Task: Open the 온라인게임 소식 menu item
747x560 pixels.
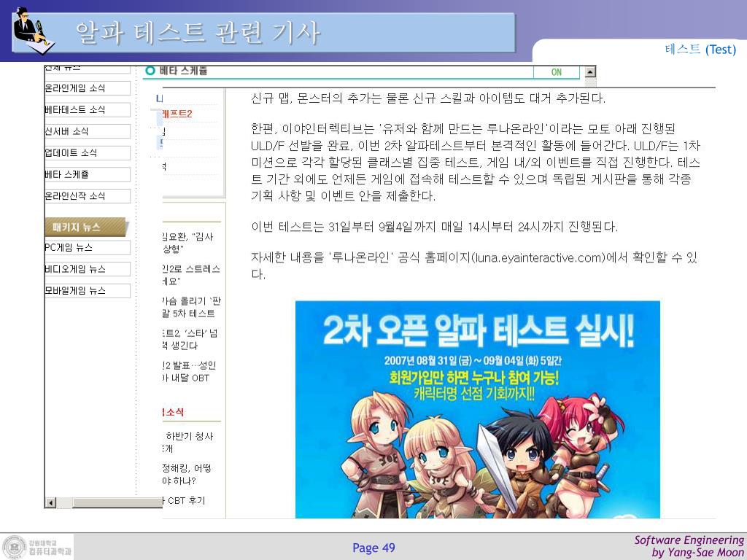Action: click(88, 88)
